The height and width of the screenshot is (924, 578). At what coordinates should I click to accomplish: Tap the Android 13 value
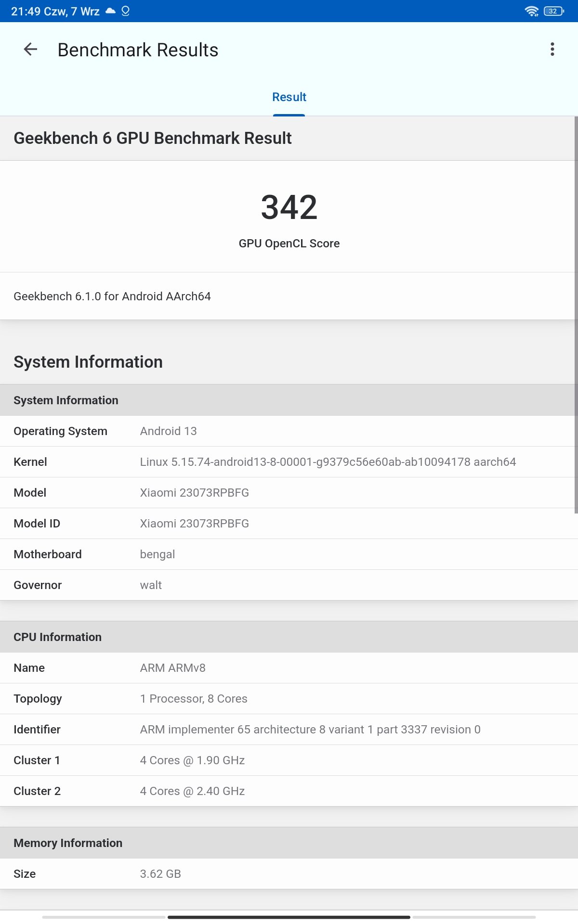tap(168, 431)
